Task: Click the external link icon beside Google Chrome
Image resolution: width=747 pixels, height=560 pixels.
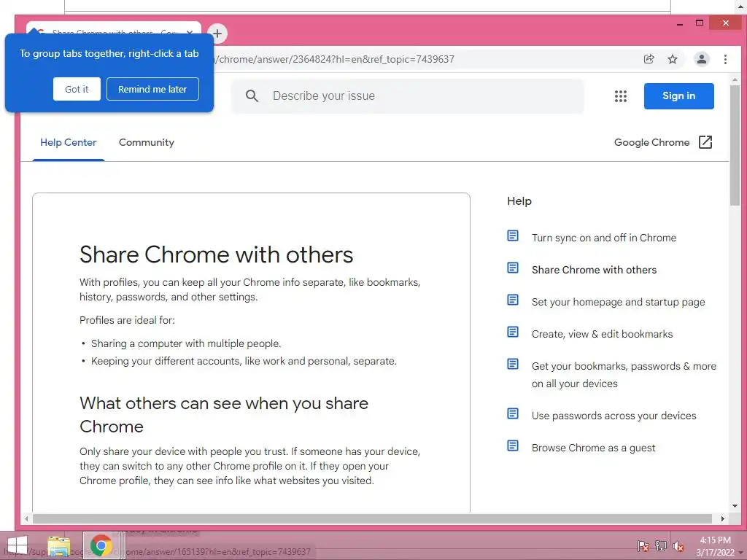Action: (x=705, y=142)
